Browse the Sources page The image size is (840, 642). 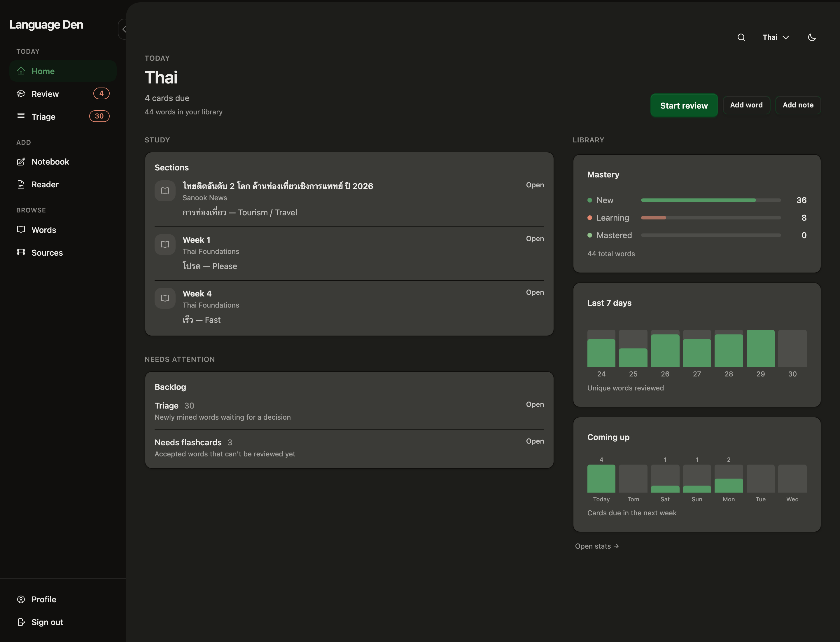(x=63, y=252)
